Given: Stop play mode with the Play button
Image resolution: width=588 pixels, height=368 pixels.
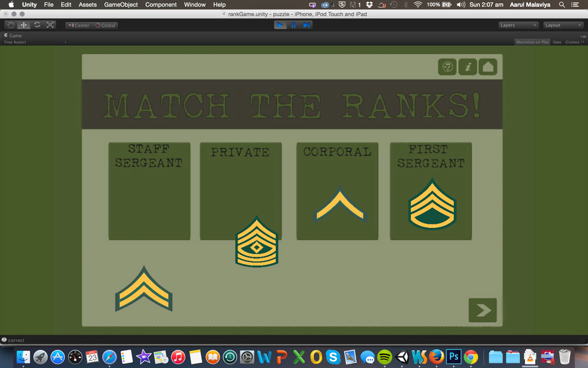Looking at the screenshot, I should pyautogui.click(x=280, y=25).
